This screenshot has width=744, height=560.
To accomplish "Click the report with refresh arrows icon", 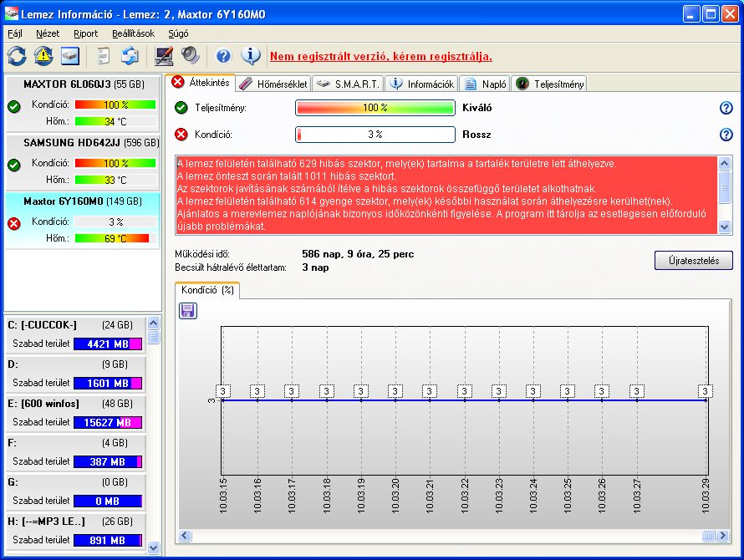I will [130, 56].
